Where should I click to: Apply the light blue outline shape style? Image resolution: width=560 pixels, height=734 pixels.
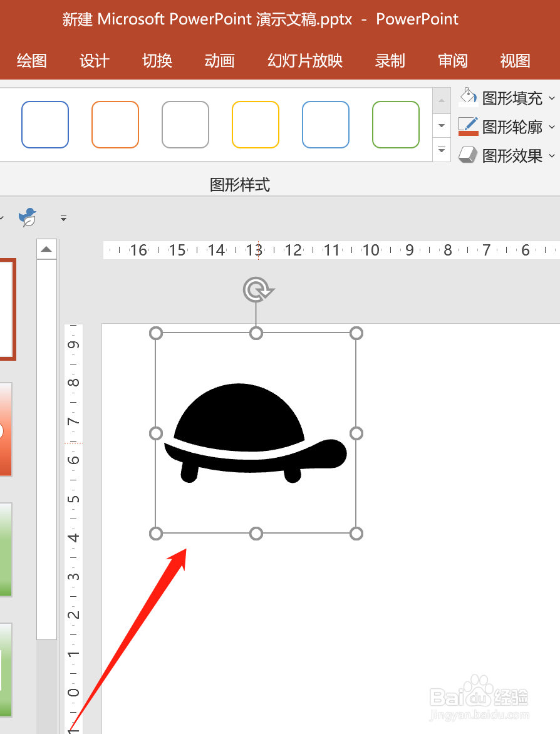326,125
